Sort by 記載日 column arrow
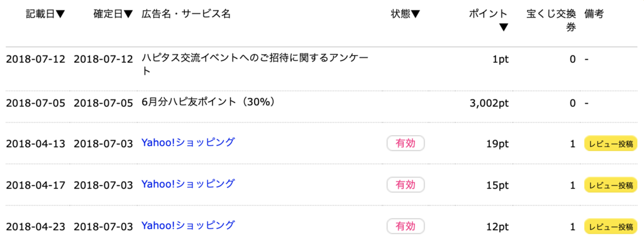Screen dimensions: 644x239 point(60,14)
